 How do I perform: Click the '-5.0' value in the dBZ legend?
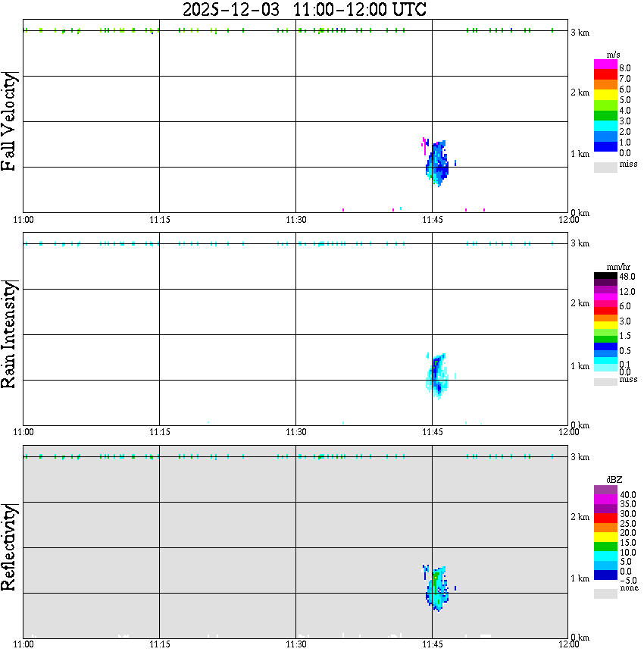point(628,581)
